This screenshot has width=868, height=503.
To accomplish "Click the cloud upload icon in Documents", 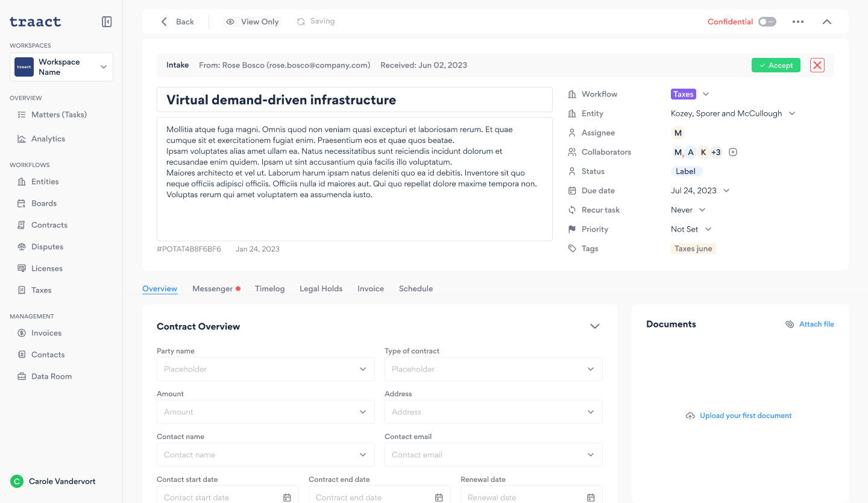I will pos(690,416).
